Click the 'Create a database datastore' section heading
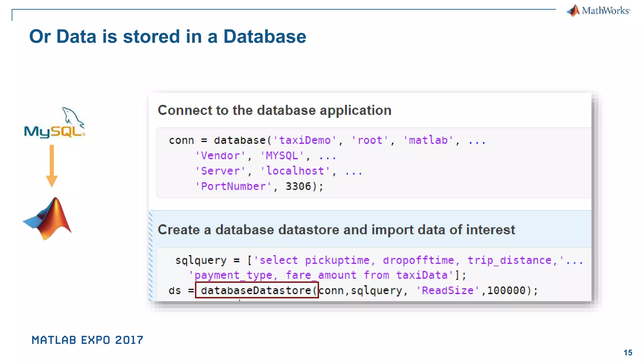This screenshot has height=362, width=644. (336, 230)
